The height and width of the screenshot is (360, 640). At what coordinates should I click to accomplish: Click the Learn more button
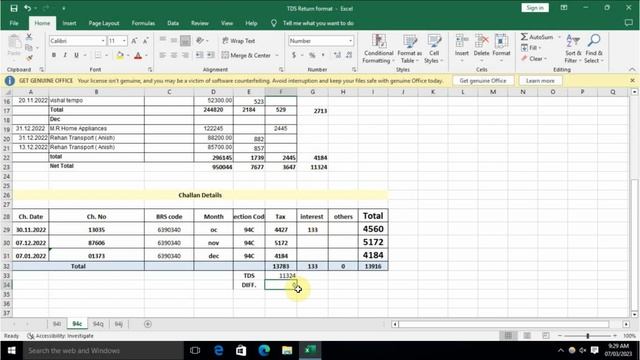(x=540, y=81)
